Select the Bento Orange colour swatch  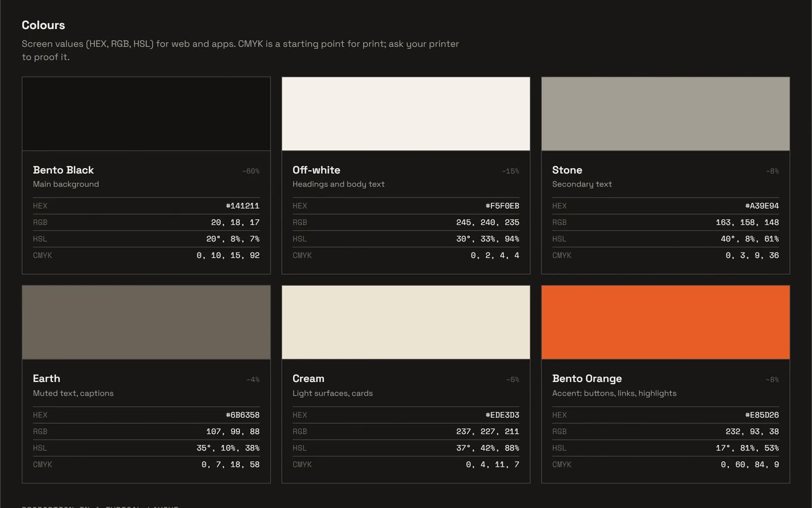pyautogui.click(x=665, y=322)
